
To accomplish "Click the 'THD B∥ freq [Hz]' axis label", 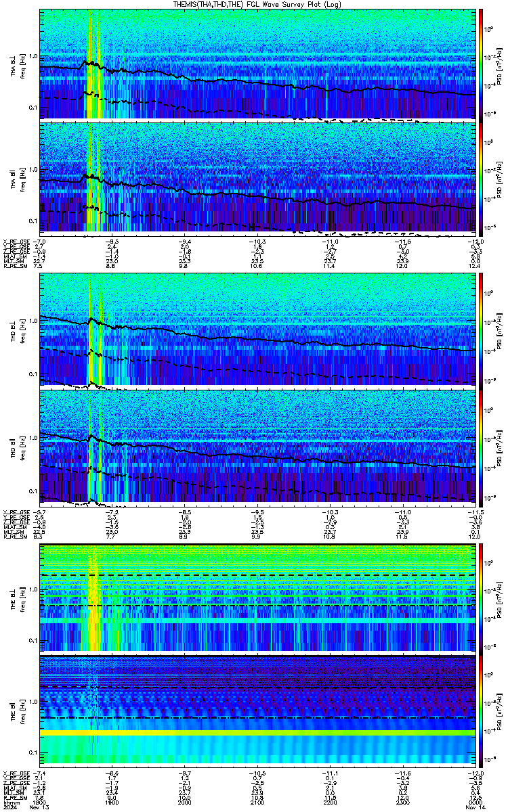I will tap(16, 447).
